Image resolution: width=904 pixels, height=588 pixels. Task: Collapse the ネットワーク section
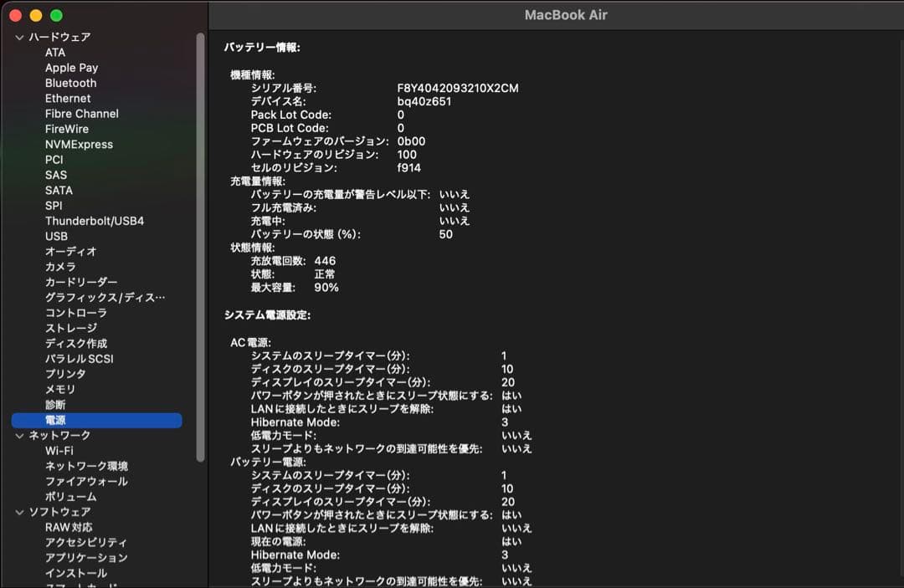(x=18, y=435)
